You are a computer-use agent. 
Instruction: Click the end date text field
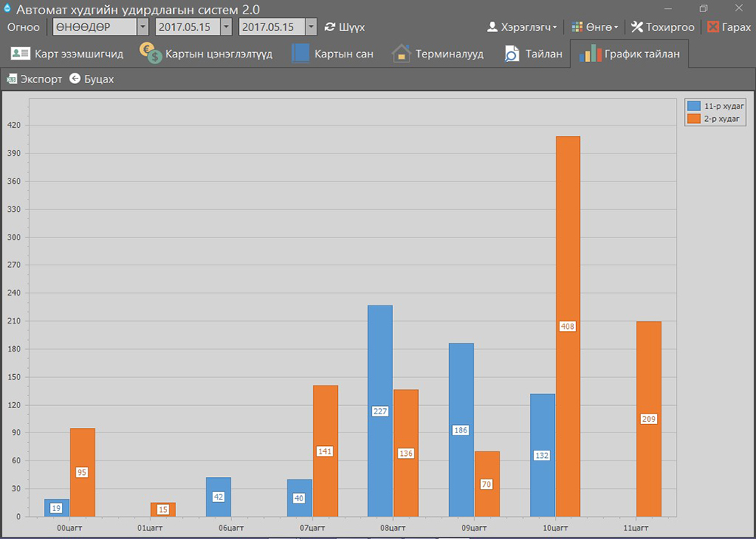pos(272,27)
